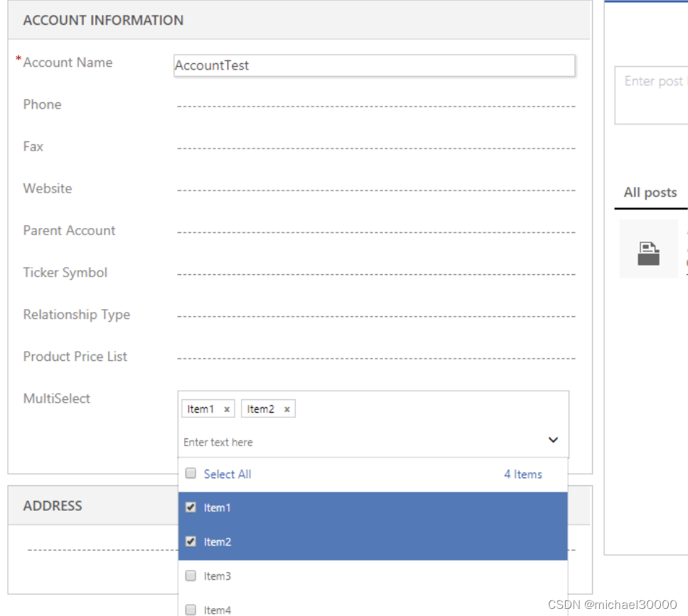Check the Item3 checkbox

[190, 576]
